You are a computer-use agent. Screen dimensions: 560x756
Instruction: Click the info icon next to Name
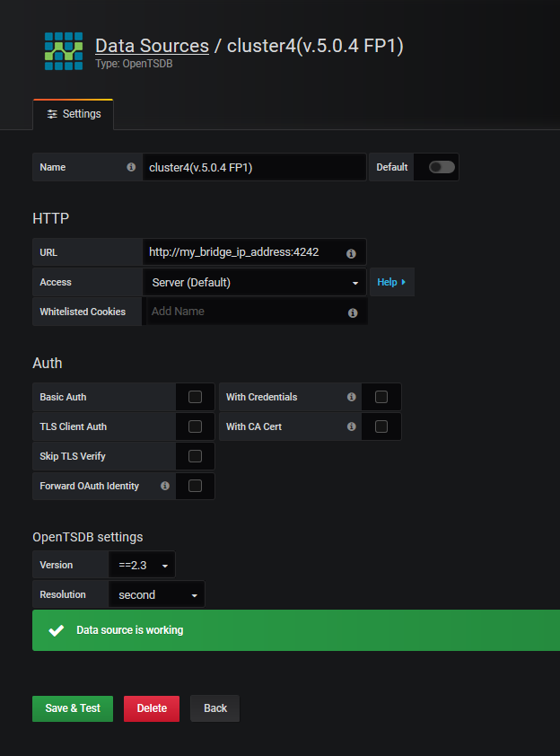point(131,167)
